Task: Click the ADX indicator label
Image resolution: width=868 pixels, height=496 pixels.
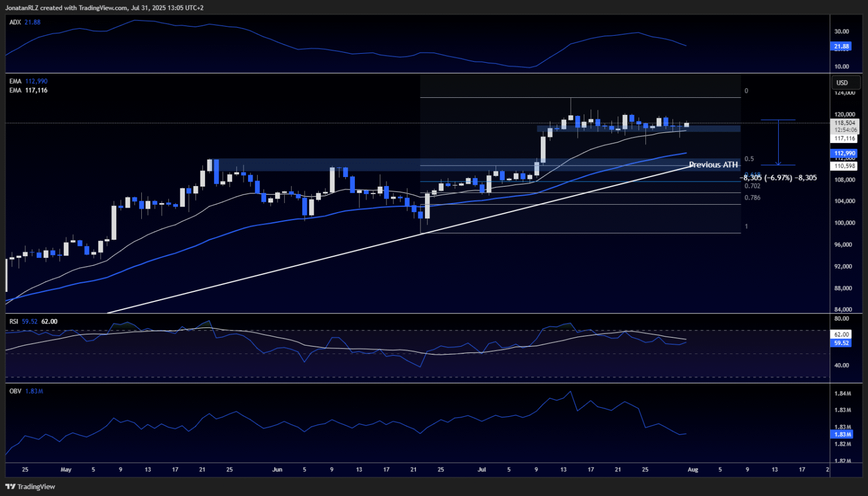Action: coord(15,22)
